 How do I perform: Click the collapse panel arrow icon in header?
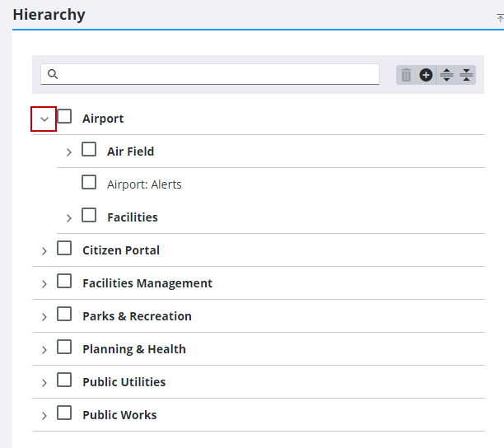500,17
